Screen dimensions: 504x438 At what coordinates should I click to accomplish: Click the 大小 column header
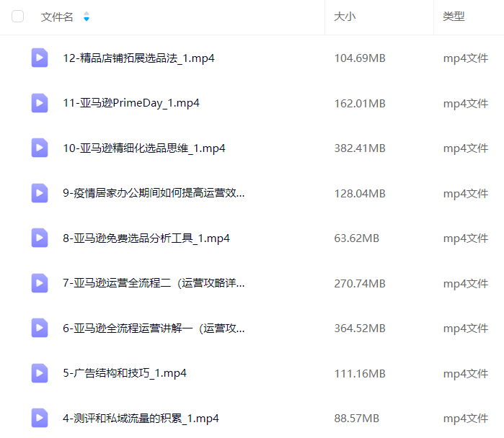click(345, 17)
